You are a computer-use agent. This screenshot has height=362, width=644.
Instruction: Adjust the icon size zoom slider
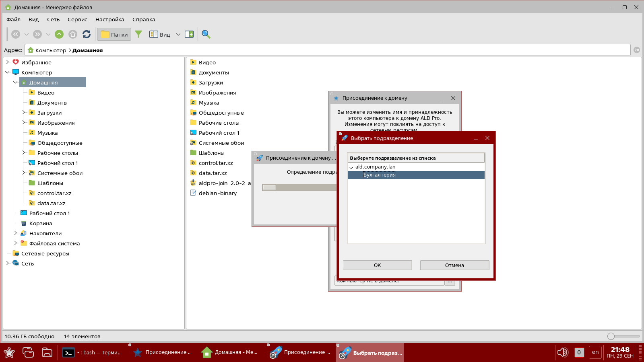coord(611,336)
